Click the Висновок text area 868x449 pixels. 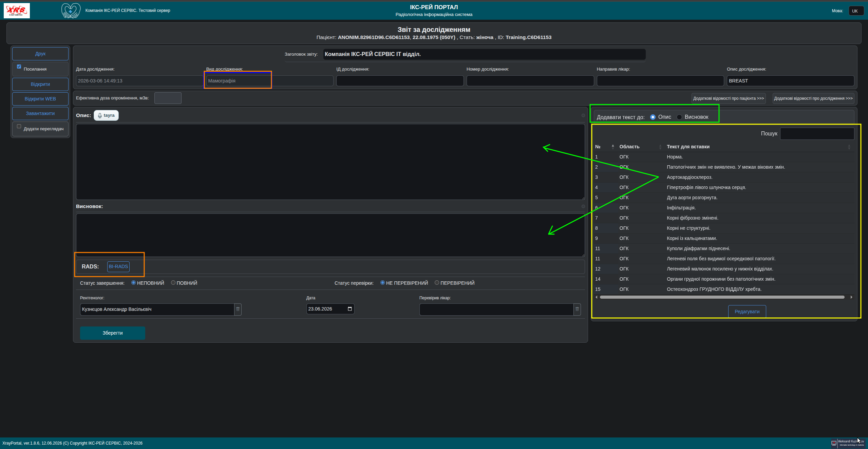331,235
